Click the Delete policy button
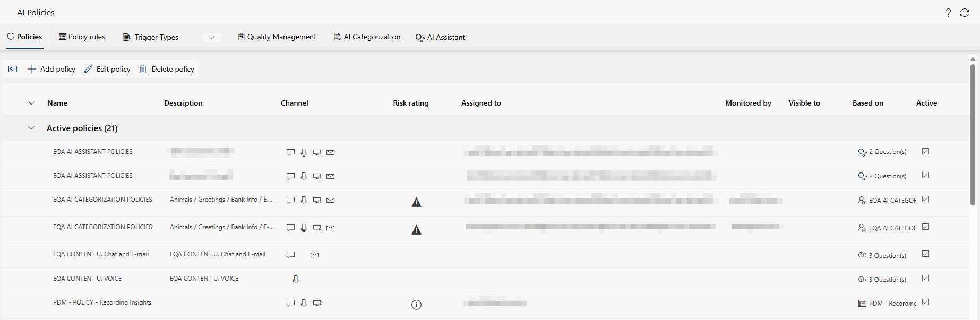The height and width of the screenshot is (320, 980). click(x=167, y=69)
